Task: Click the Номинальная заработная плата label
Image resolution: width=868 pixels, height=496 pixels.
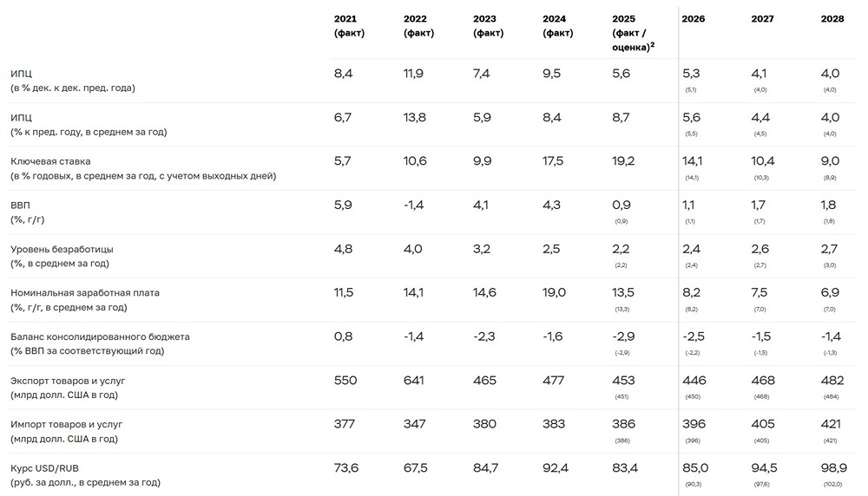Action: 85,293
